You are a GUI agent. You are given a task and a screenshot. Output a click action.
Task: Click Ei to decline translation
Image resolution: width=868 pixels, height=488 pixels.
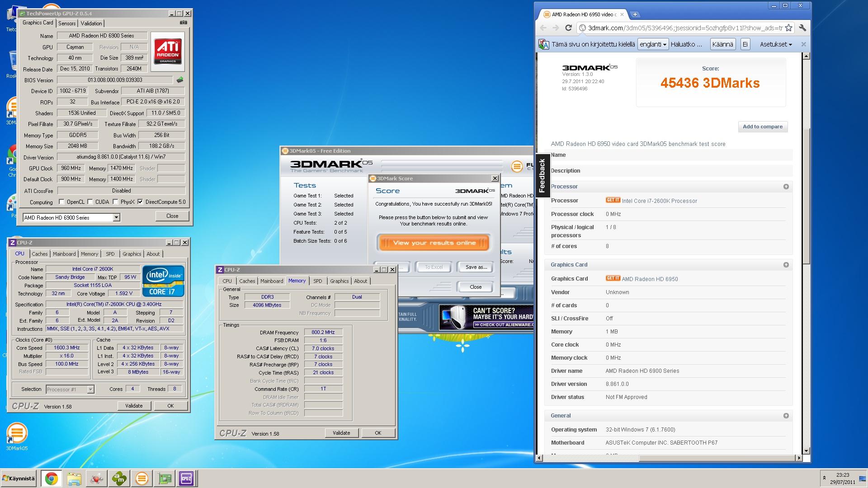coord(745,44)
